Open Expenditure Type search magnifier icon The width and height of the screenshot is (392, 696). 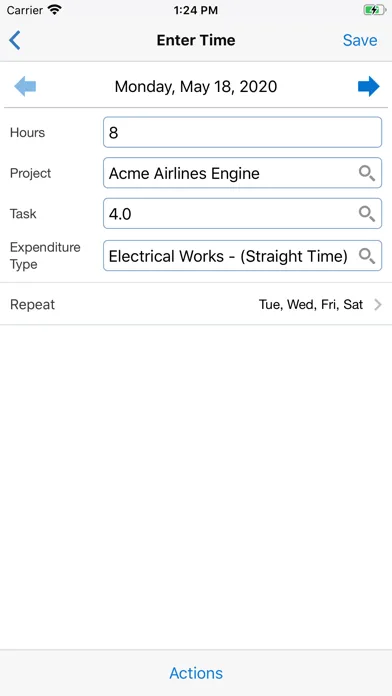coord(367,256)
